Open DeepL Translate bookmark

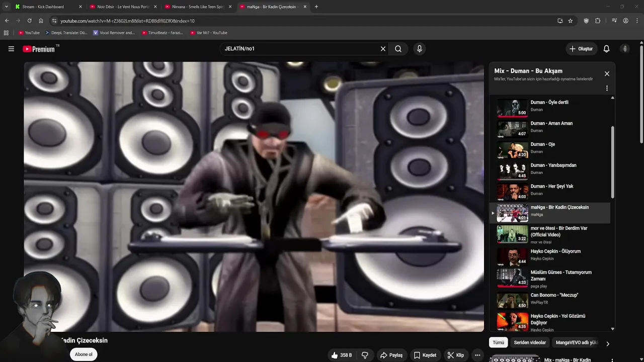coord(66,33)
